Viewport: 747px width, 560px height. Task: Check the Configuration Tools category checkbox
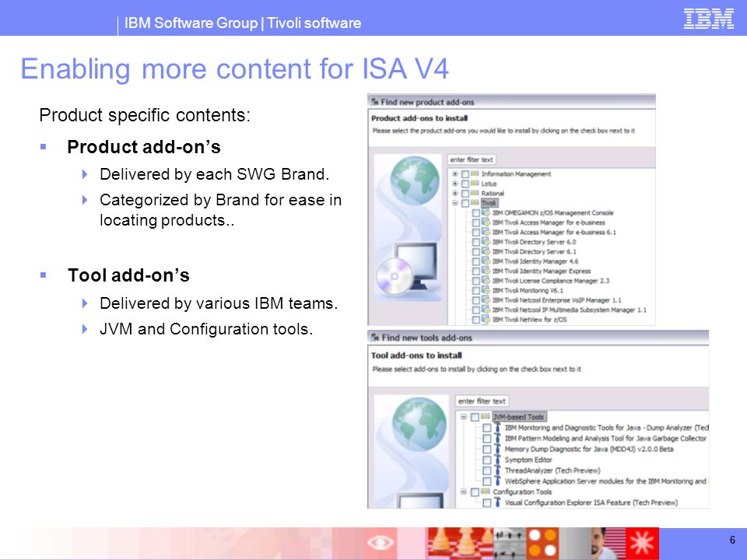[x=475, y=492]
